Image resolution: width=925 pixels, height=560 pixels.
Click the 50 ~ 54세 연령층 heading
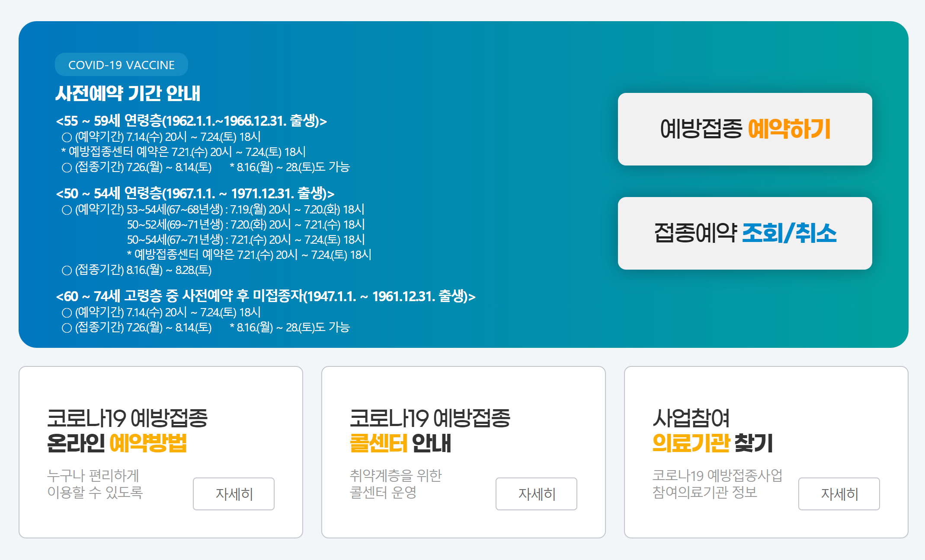[195, 194]
